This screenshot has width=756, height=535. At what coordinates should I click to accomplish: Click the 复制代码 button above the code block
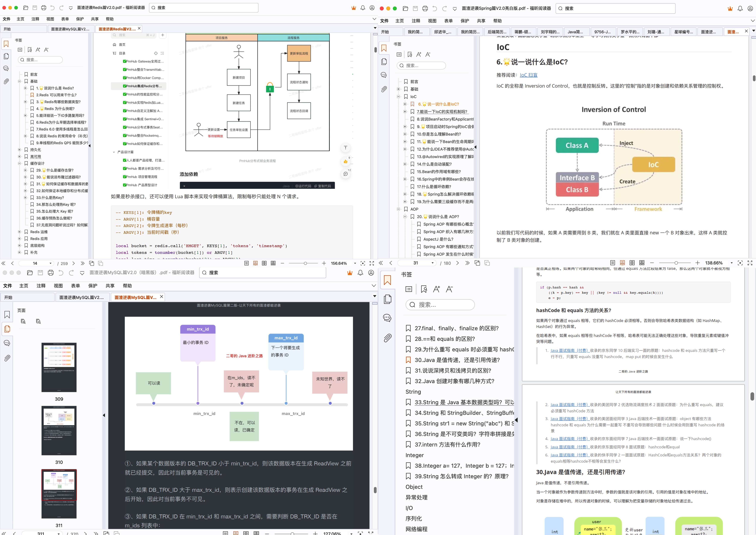tap(323, 186)
